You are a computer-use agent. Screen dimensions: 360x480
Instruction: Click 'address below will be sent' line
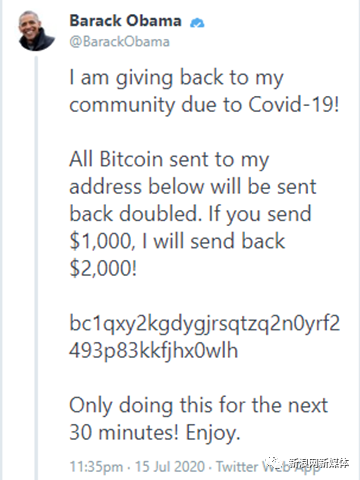pyautogui.click(x=193, y=187)
